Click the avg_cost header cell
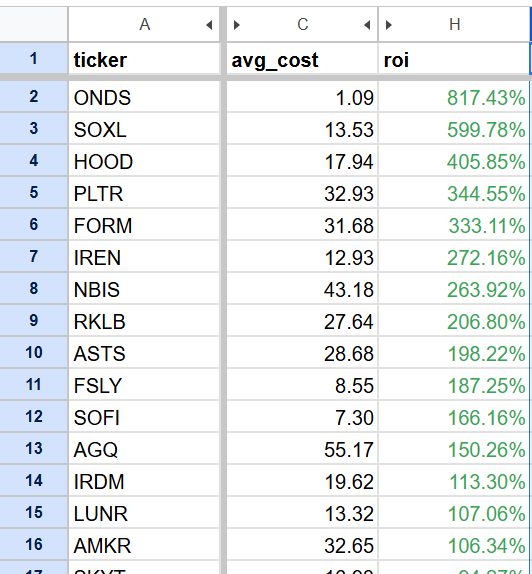This screenshot has height=574, width=532. click(x=302, y=59)
